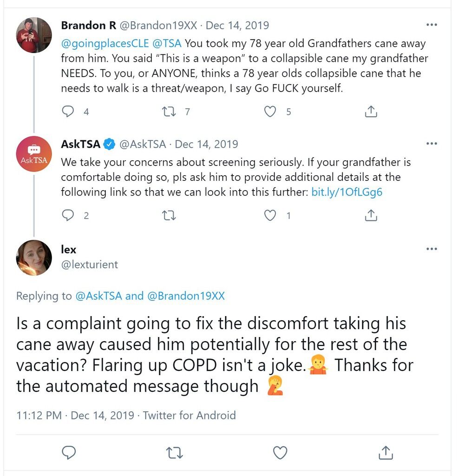Open more options on Brandon R's tweet
Image resolution: width=457 pixels, height=476 pixels.
(431, 25)
